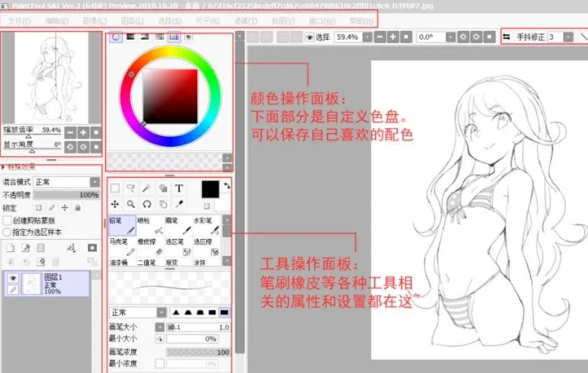Image resolution: width=588 pixels, height=373 pixels.
Task: Open the 混合模式 blend mode dropdown
Action: 94,182
